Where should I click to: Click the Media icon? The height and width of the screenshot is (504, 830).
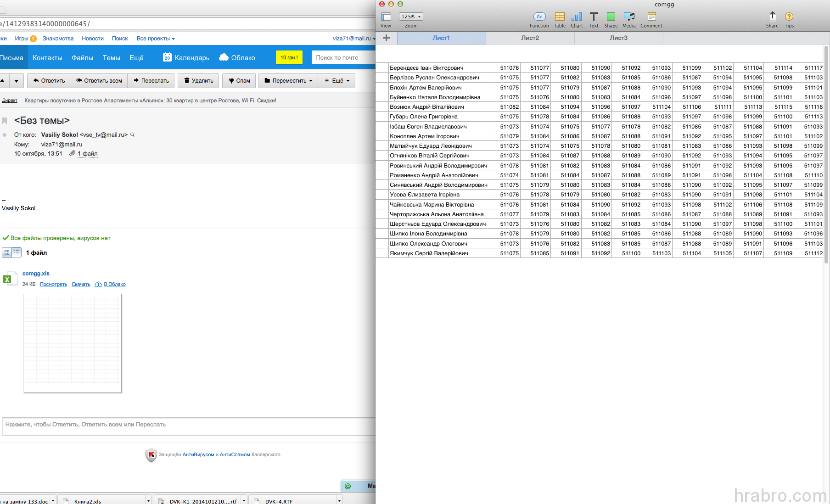pyautogui.click(x=629, y=17)
